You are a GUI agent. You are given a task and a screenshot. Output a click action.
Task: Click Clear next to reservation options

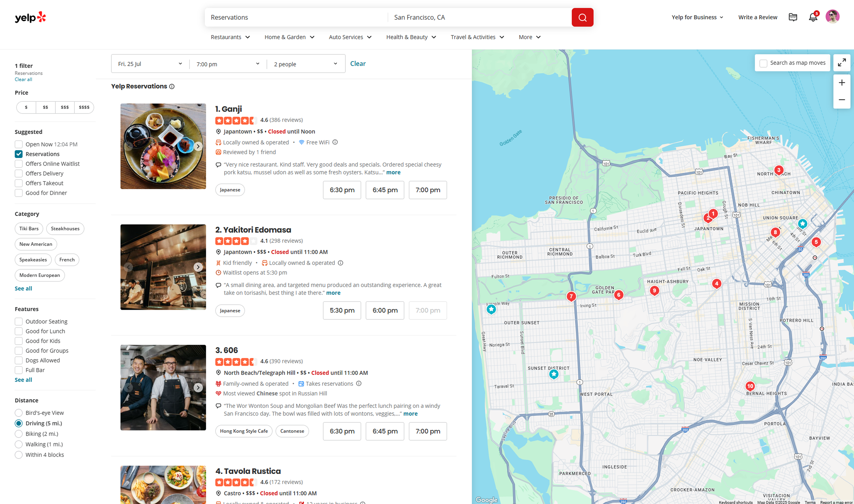pos(358,64)
